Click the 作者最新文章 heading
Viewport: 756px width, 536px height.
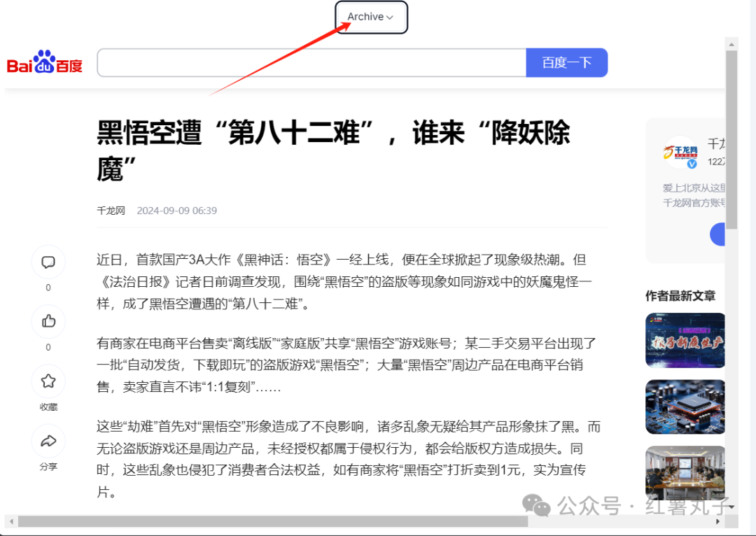pyautogui.click(x=680, y=296)
